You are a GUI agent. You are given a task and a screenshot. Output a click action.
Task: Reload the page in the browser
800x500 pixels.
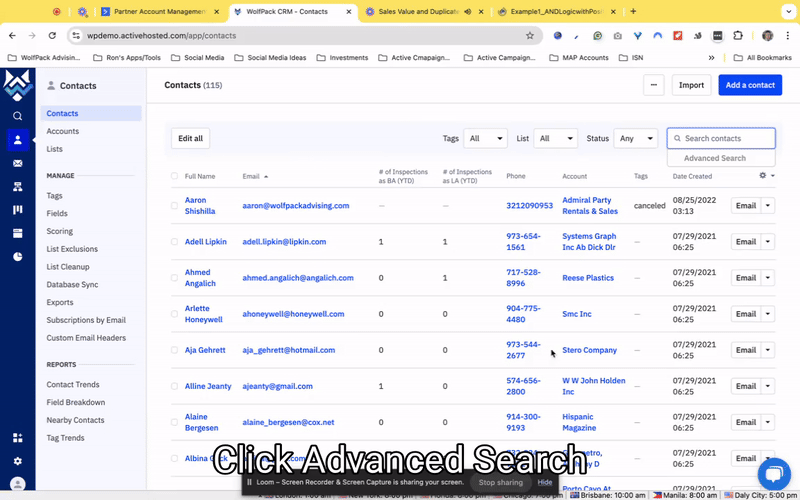click(x=52, y=36)
